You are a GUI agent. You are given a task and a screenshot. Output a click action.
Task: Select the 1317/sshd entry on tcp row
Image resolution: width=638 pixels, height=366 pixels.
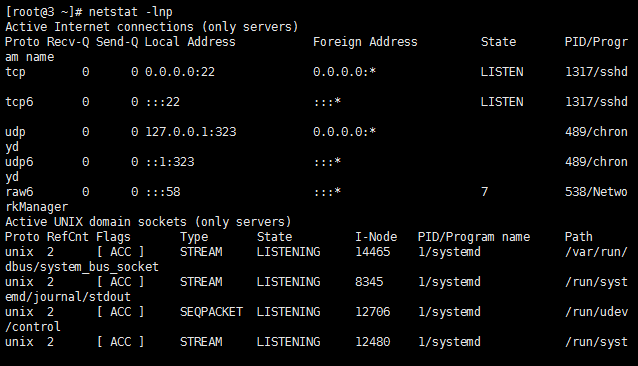point(596,72)
